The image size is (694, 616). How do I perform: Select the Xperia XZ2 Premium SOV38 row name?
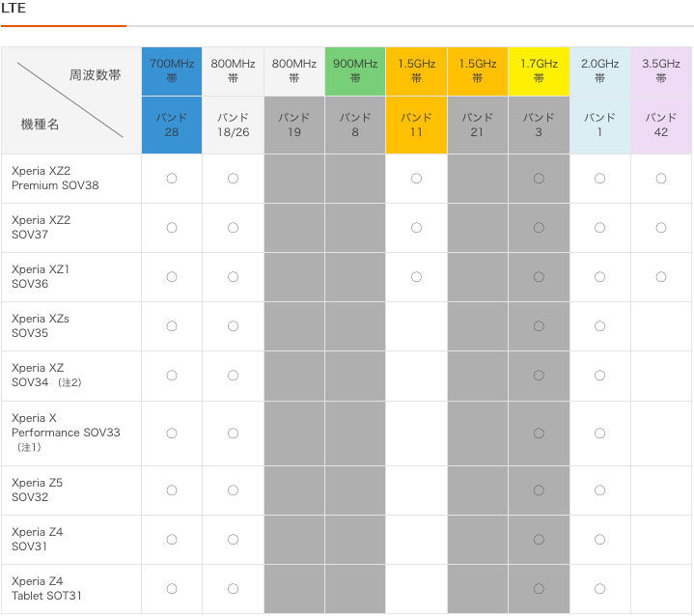tap(55, 178)
